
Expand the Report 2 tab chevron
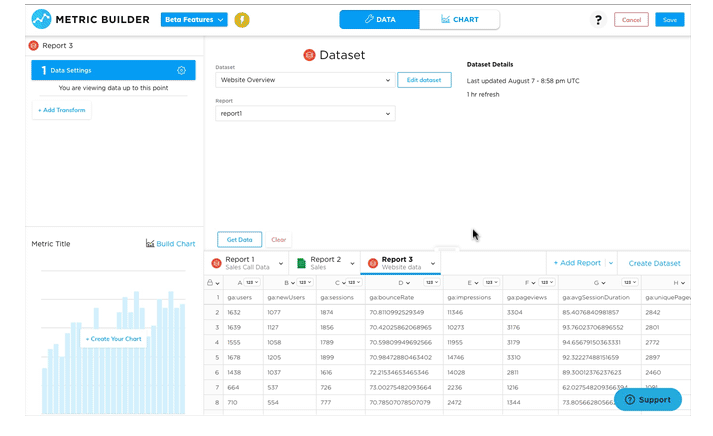352,263
